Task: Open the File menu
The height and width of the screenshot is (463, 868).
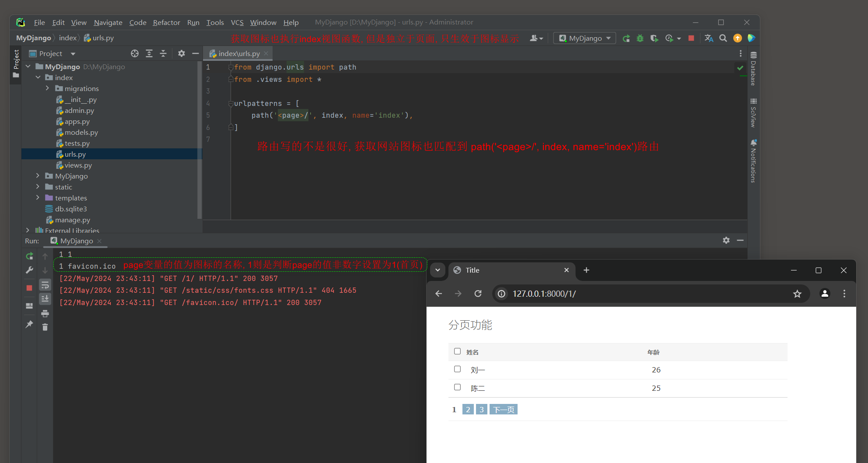Action: click(39, 22)
